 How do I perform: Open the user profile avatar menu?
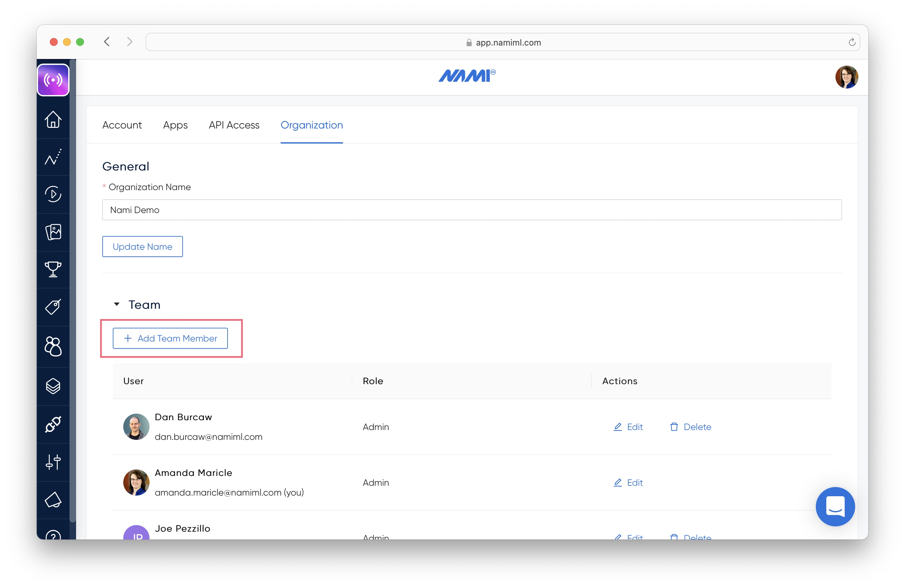coord(846,77)
